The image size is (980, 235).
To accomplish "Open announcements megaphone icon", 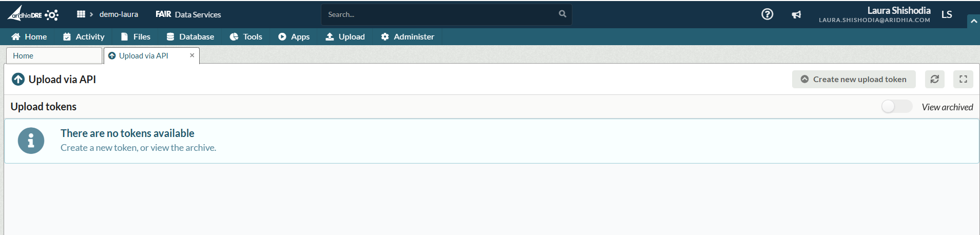I will pyautogui.click(x=796, y=15).
